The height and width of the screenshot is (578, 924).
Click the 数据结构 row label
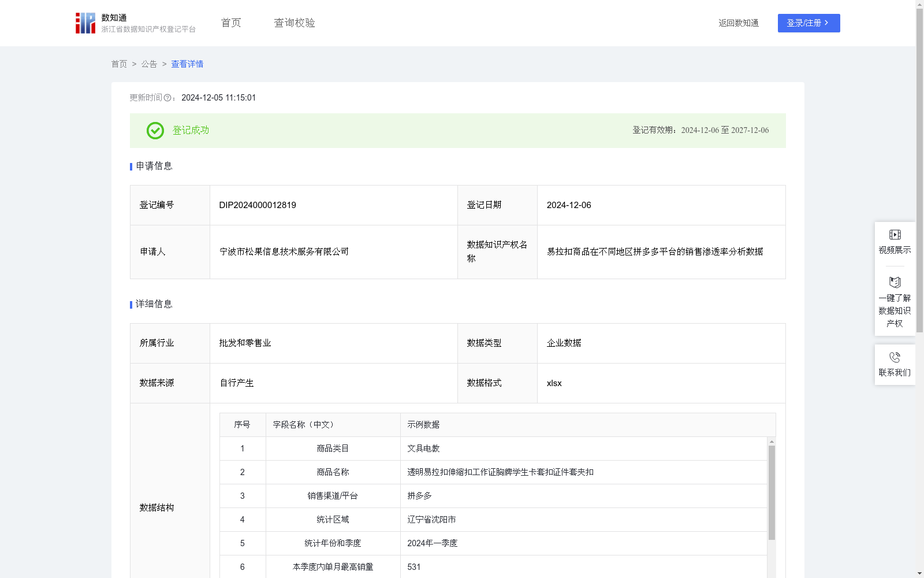pyautogui.click(x=157, y=508)
